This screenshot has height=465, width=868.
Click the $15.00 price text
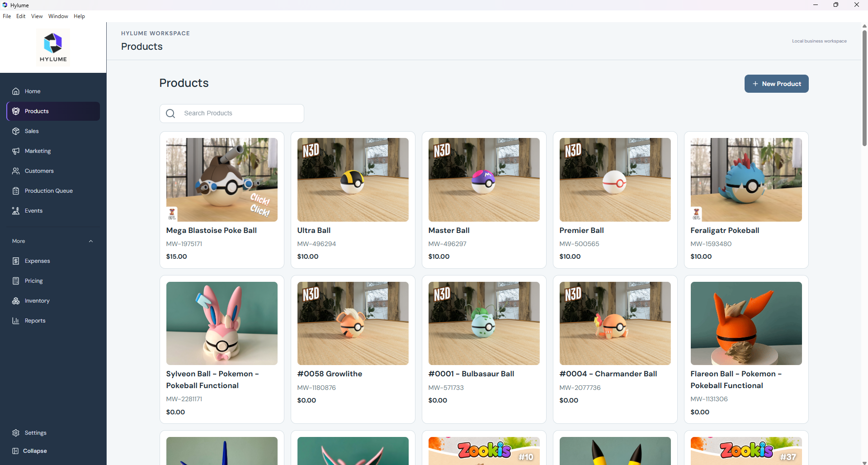(x=176, y=256)
